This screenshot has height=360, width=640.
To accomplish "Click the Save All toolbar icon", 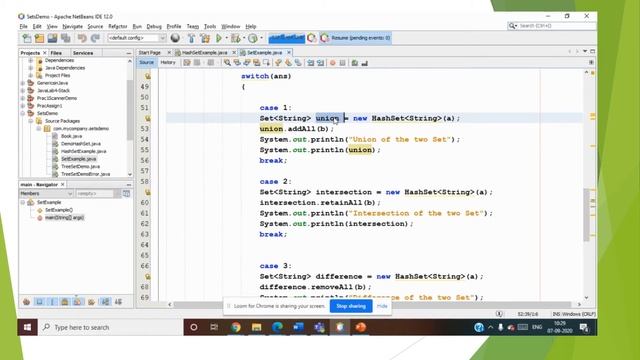I will tap(65, 38).
